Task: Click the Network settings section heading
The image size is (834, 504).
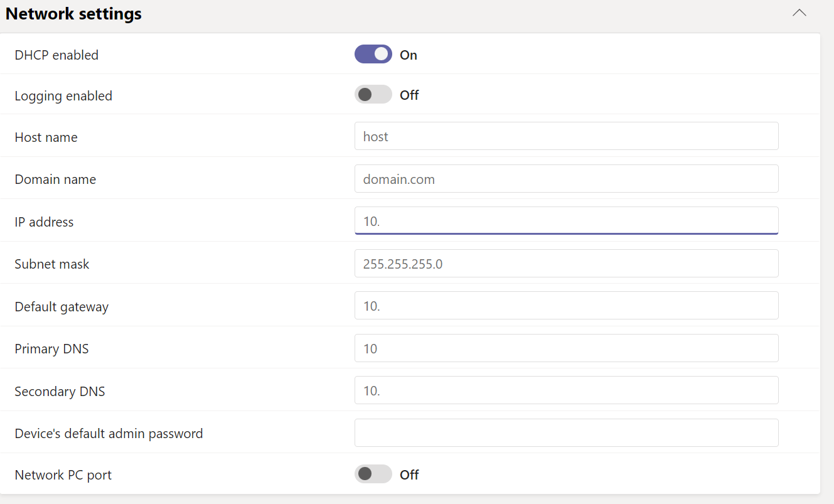Action: point(73,14)
